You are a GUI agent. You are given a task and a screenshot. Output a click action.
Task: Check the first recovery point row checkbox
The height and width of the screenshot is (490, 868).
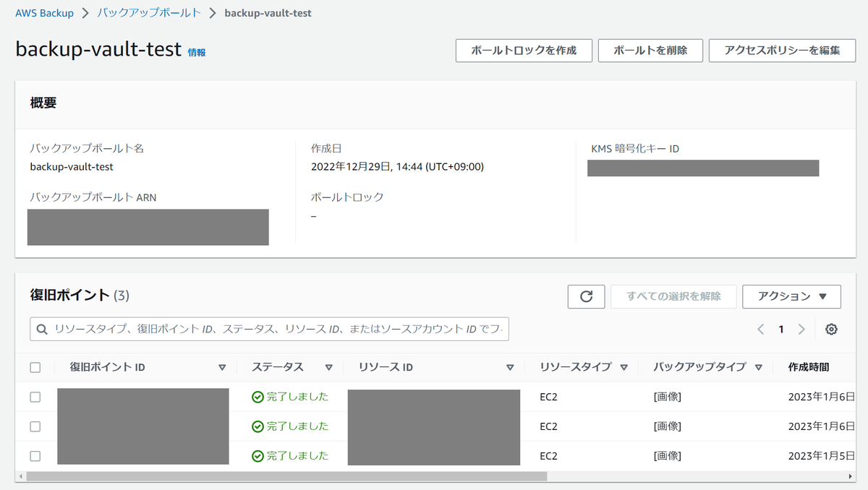click(35, 397)
